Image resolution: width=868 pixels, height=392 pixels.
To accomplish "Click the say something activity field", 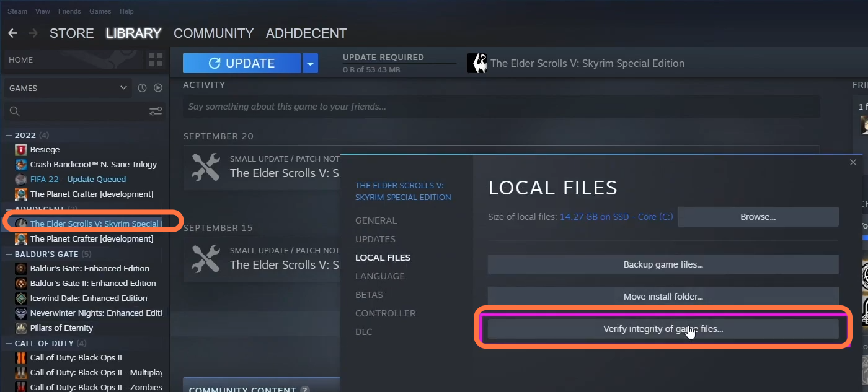I will (x=501, y=107).
